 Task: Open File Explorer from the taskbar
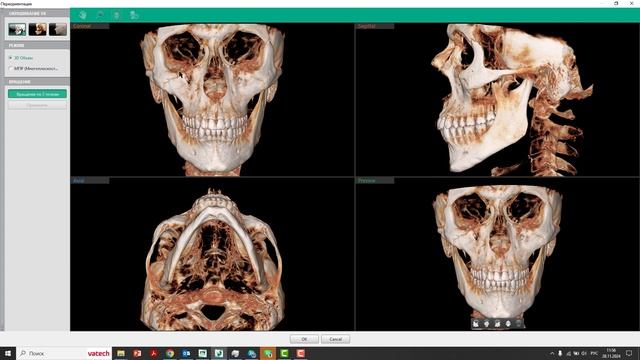tap(121, 353)
